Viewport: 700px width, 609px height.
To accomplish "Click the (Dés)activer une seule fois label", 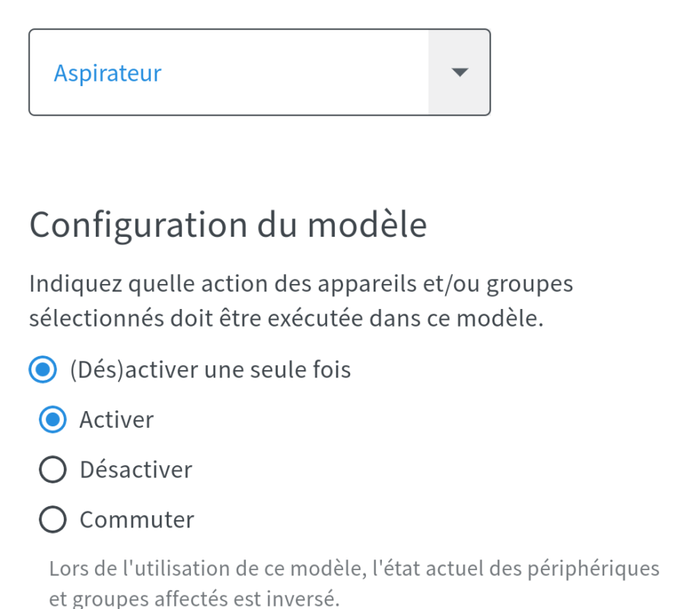I will [x=209, y=371].
